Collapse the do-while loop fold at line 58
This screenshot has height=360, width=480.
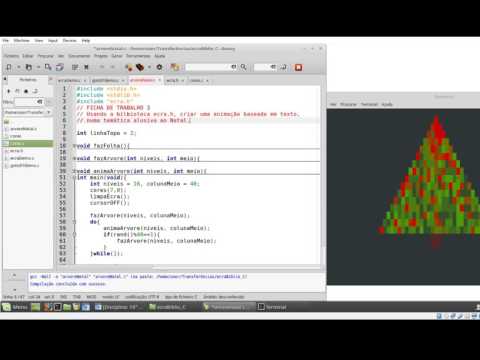pos(74,222)
